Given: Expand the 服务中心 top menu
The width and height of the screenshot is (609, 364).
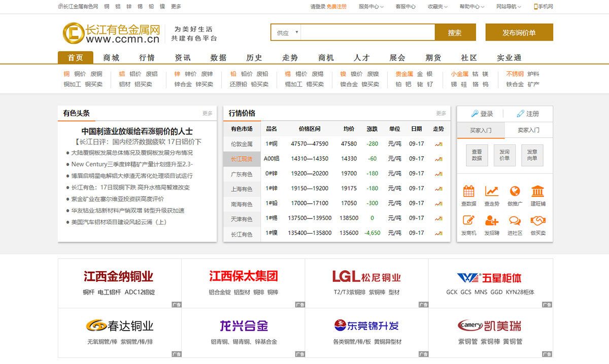Looking at the screenshot, I should (371, 7).
